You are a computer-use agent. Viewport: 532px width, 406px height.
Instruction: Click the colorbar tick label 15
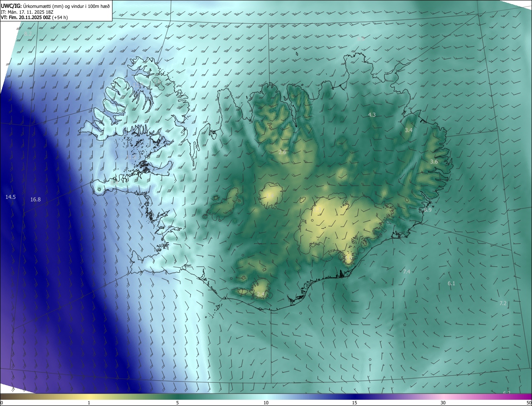(x=355, y=403)
